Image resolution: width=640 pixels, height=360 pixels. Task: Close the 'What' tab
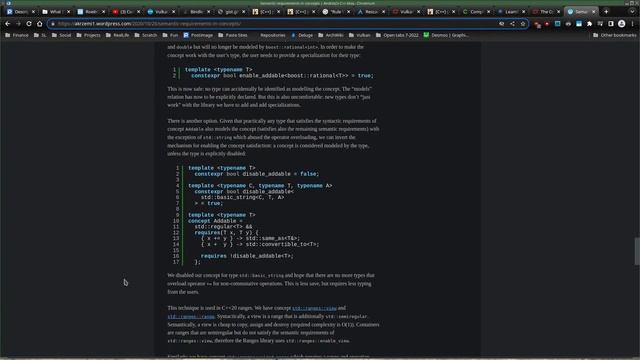coord(68,12)
